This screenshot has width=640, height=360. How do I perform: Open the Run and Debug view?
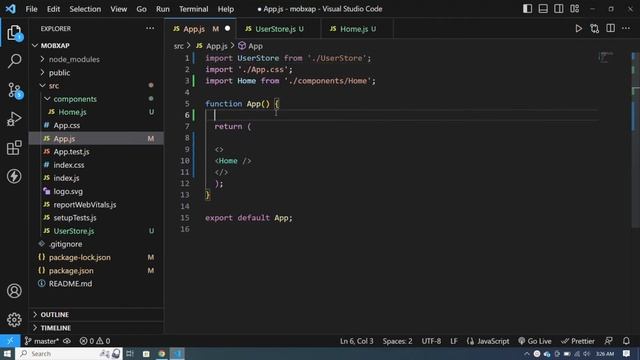coord(14,119)
